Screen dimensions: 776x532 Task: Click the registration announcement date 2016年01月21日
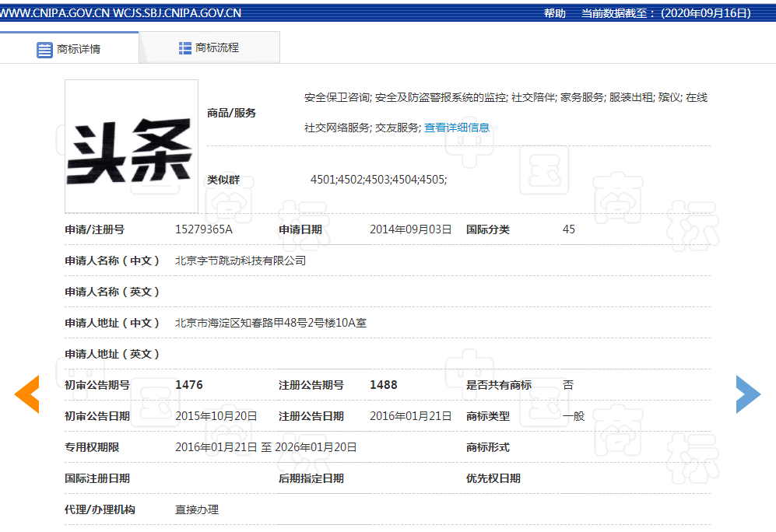411,416
